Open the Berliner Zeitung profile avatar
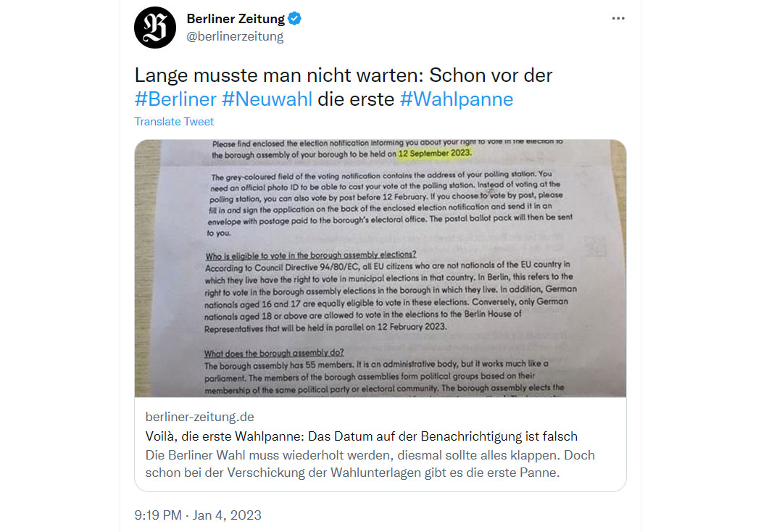The image size is (761, 532). 155,28
